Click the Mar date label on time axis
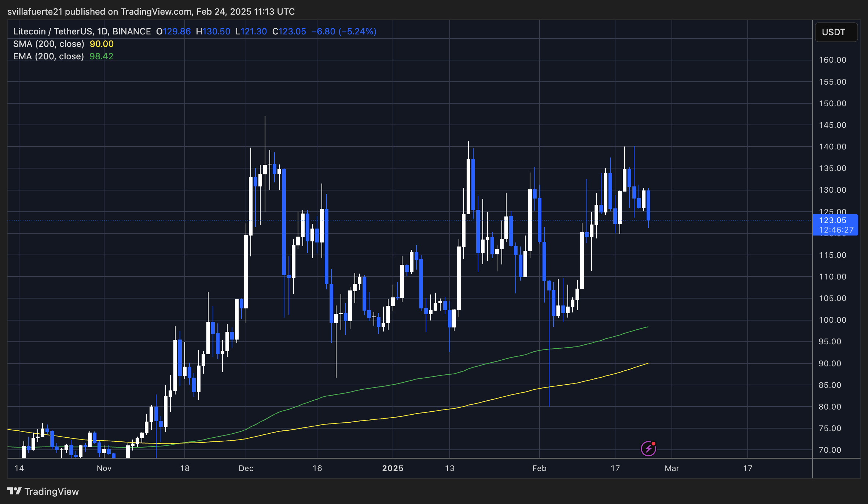Viewport: 868px width, 504px height. (x=672, y=468)
